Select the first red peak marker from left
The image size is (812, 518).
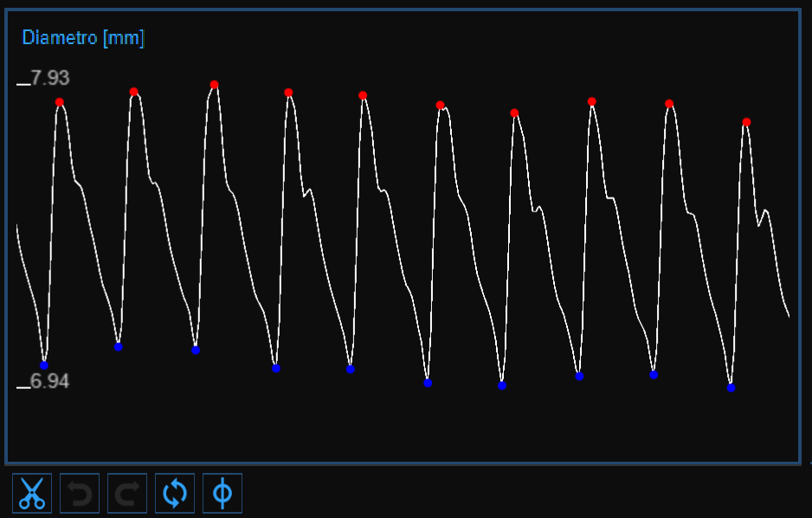(x=60, y=102)
